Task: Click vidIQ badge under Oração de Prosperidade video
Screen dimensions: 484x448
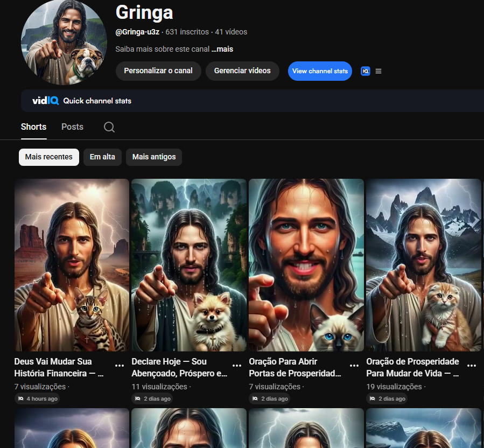Action: [387, 398]
